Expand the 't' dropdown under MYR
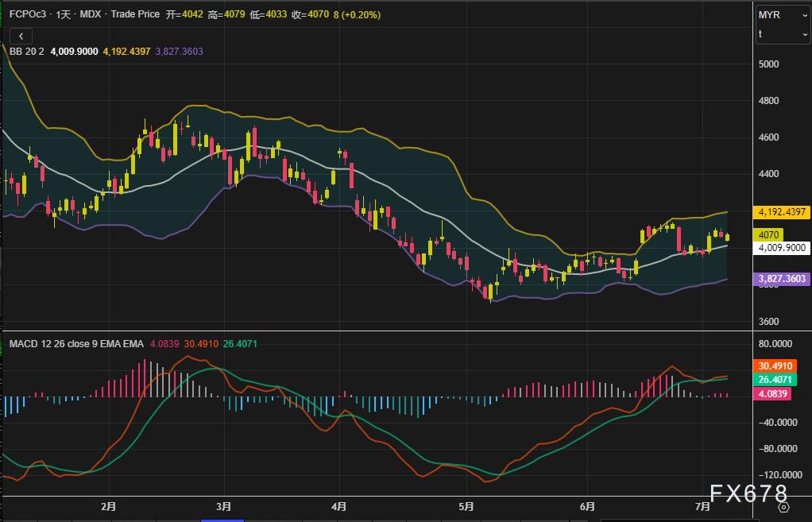 coord(783,34)
